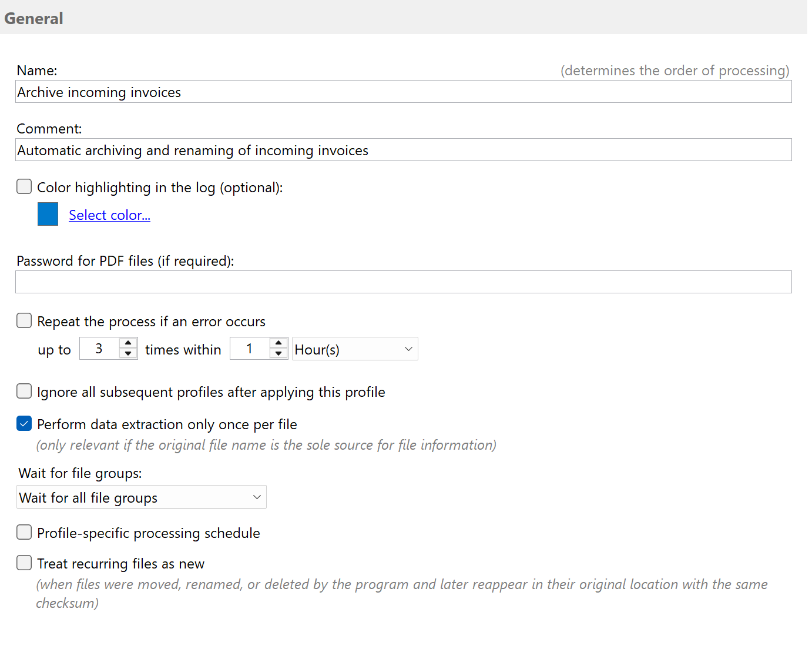Enable repeat process on error
812x669 pixels.
24,320
